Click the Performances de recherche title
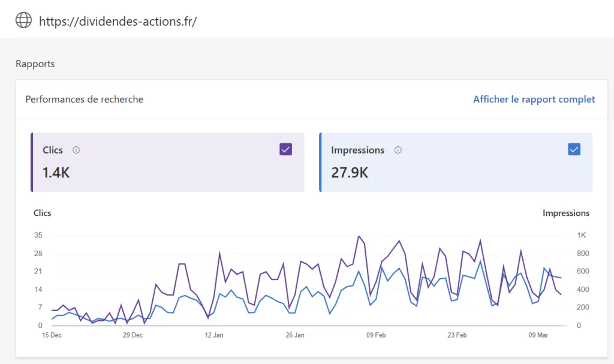614x364 pixels. pos(84,100)
